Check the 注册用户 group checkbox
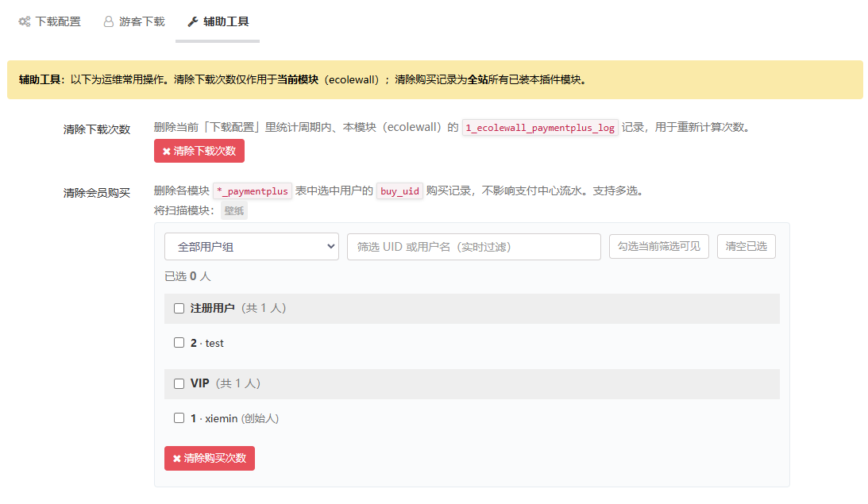This screenshot has width=868, height=504. pyautogui.click(x=179, y=309)
